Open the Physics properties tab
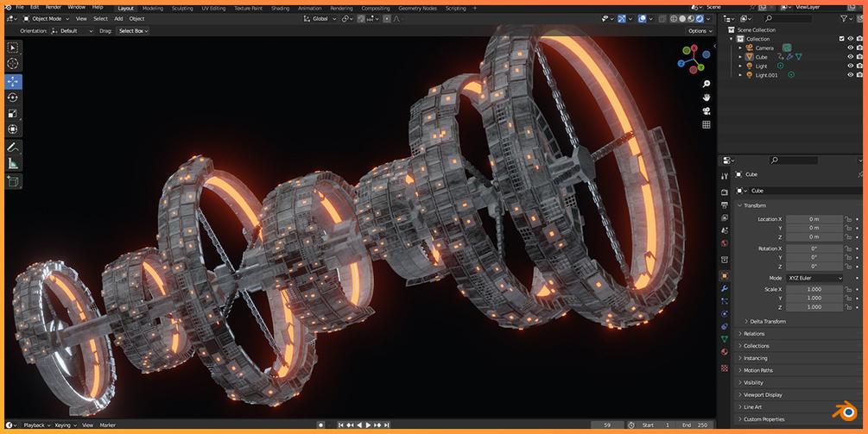868x434 pixels. (725, 314)
